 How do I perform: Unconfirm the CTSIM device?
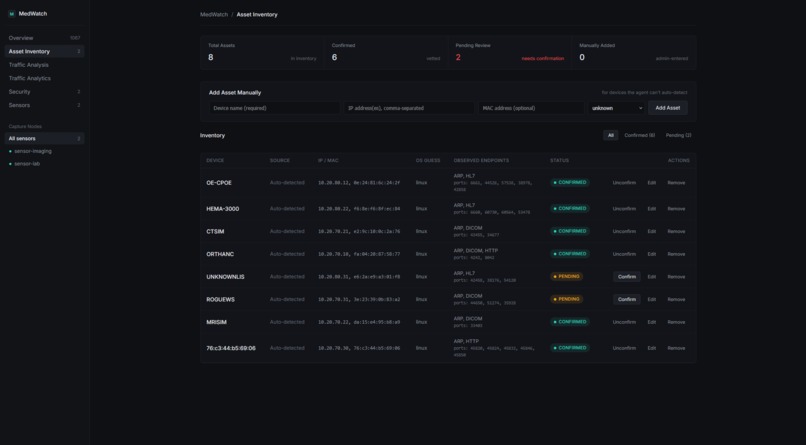point(624,231)
